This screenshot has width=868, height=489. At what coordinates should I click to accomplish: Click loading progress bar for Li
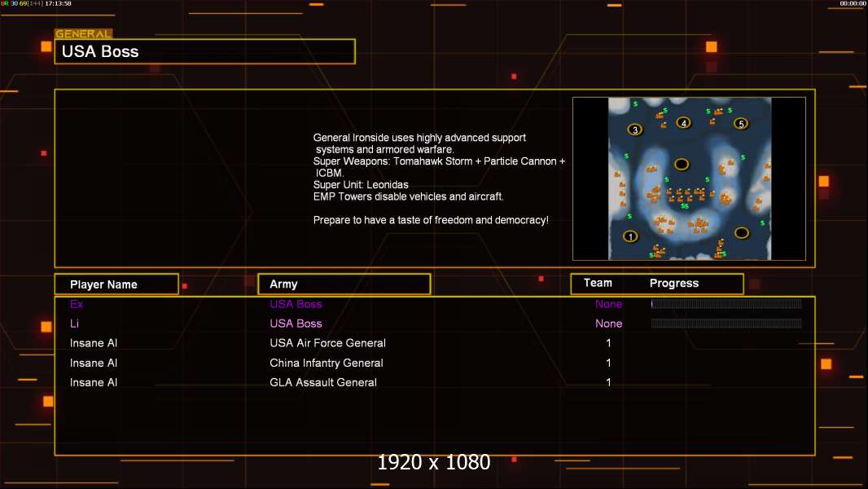click(x=726, y=323)
